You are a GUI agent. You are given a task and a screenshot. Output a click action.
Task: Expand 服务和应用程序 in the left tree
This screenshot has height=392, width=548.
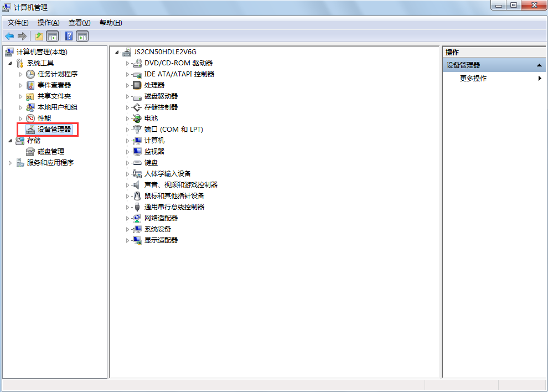(x=11, y=163)
